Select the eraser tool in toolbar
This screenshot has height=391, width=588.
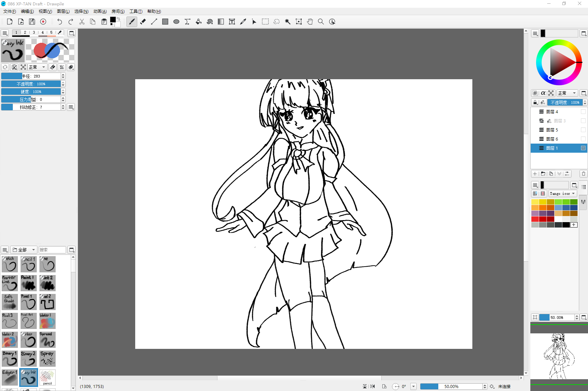pos(143,22)
